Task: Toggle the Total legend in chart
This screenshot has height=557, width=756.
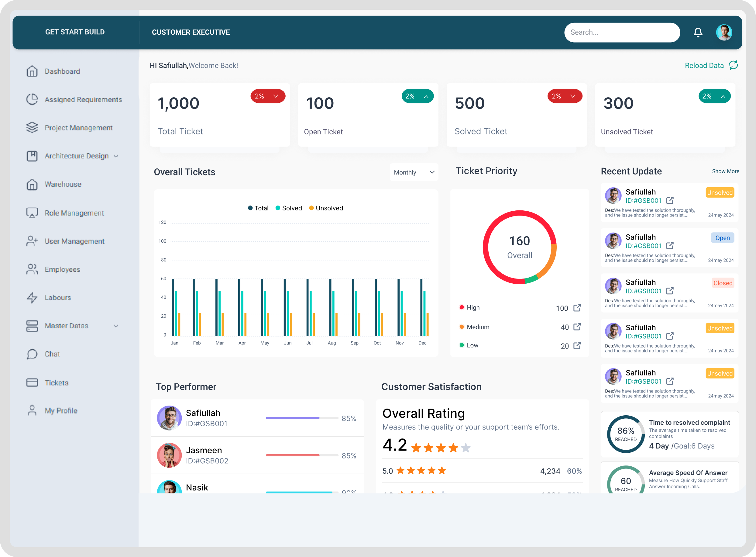Action: tap(258, 208)
